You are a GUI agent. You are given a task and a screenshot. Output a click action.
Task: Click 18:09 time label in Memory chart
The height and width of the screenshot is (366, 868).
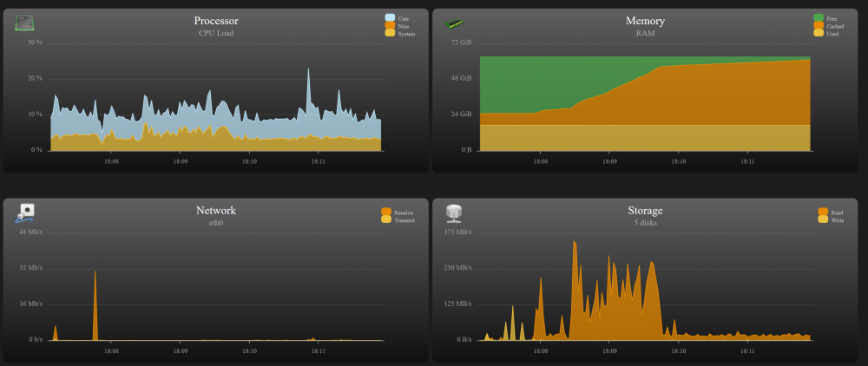point(609,161)
